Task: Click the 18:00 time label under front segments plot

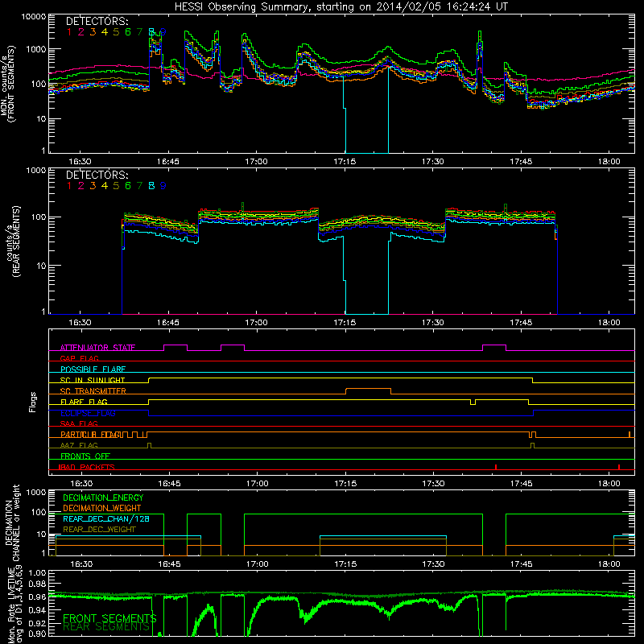Action: point(609,162)
